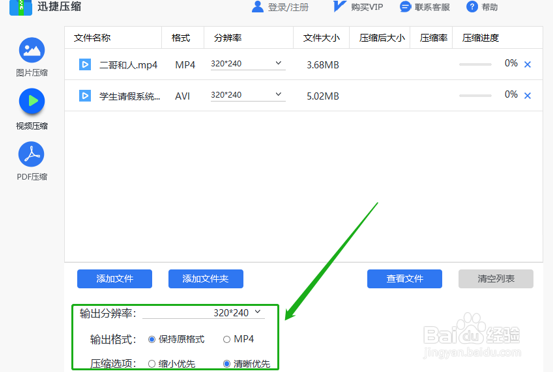
Task: Click the 压缩率 column header
Action: point(433,38)
